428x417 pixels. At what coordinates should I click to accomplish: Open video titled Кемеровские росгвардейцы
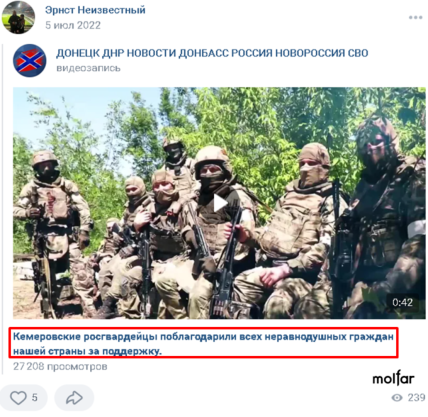pyautogui.click(x=203, y=343)
